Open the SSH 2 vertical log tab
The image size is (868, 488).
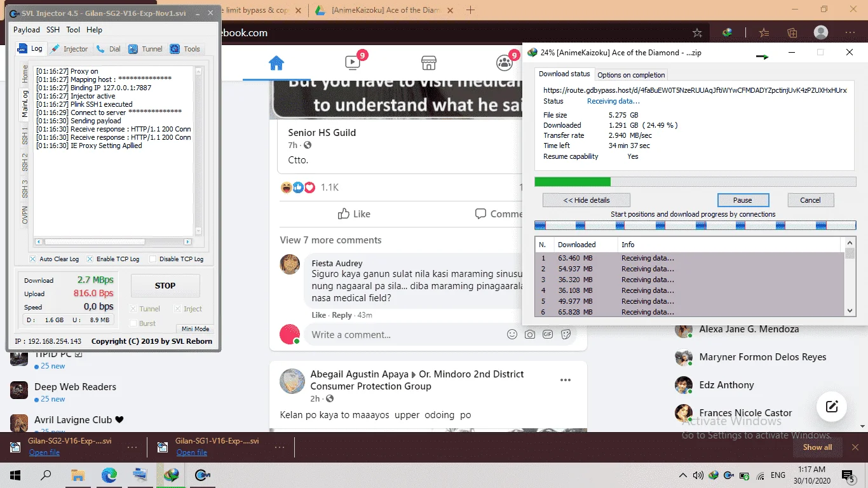point(25,163)
